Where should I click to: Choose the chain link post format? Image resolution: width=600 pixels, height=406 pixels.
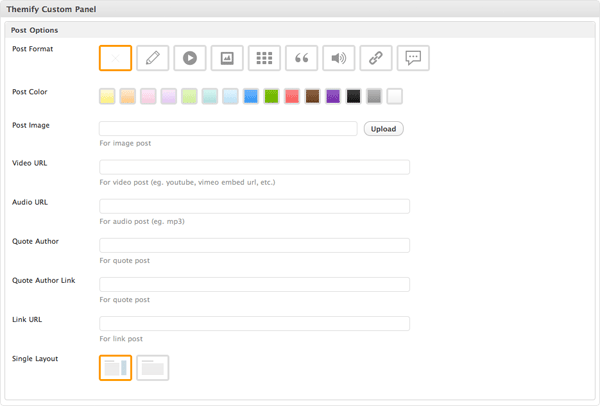pos(376,58)
